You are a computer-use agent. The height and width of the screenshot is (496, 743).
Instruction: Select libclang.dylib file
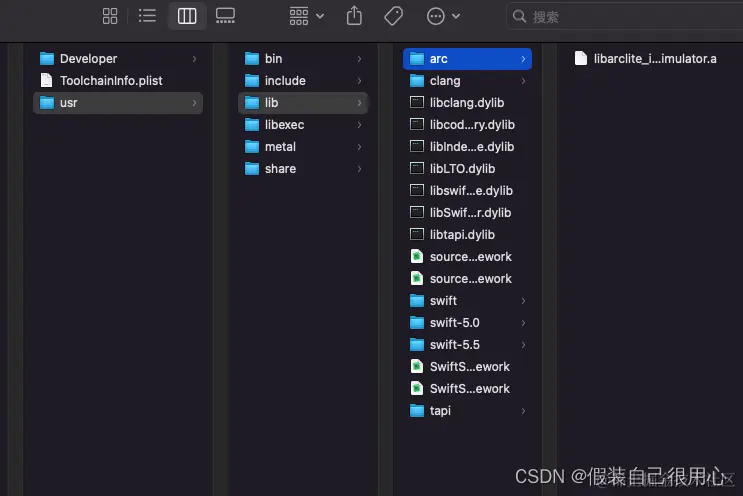(467, 103)
